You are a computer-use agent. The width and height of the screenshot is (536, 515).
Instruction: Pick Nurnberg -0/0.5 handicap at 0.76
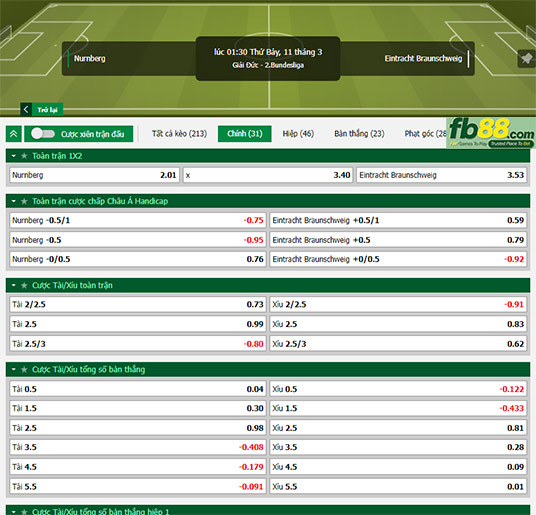tap(138, 259)
